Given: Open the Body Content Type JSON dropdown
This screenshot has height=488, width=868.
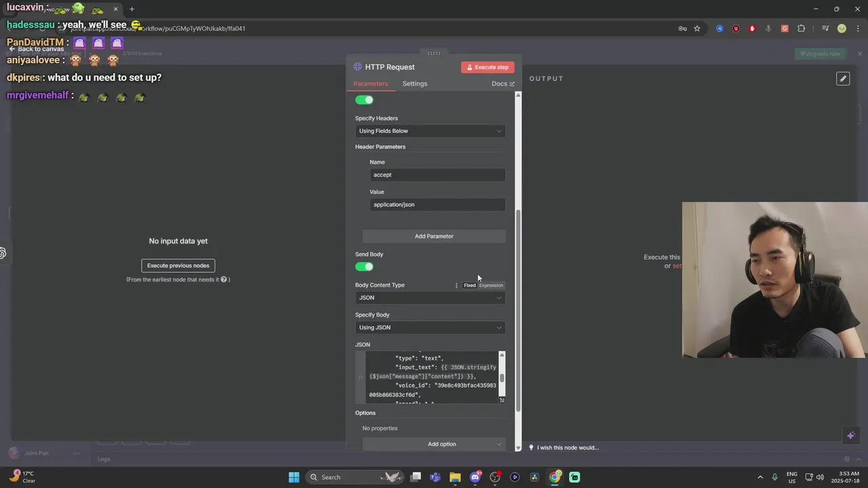Looking at the screenshot, I should pos(430,298).
